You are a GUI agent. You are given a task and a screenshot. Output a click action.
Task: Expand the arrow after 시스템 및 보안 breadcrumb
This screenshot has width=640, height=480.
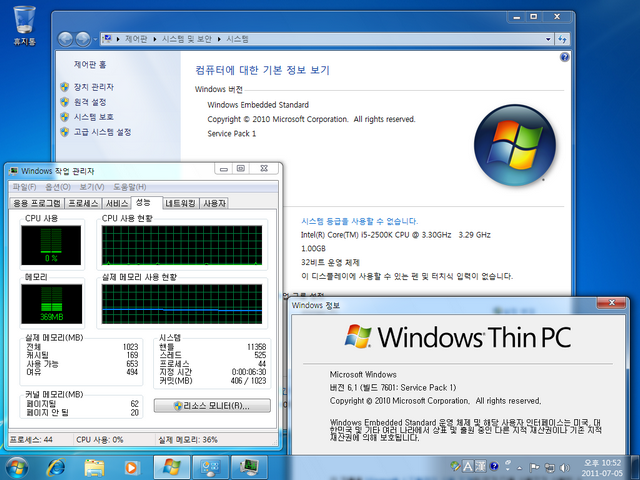point(219,39)
